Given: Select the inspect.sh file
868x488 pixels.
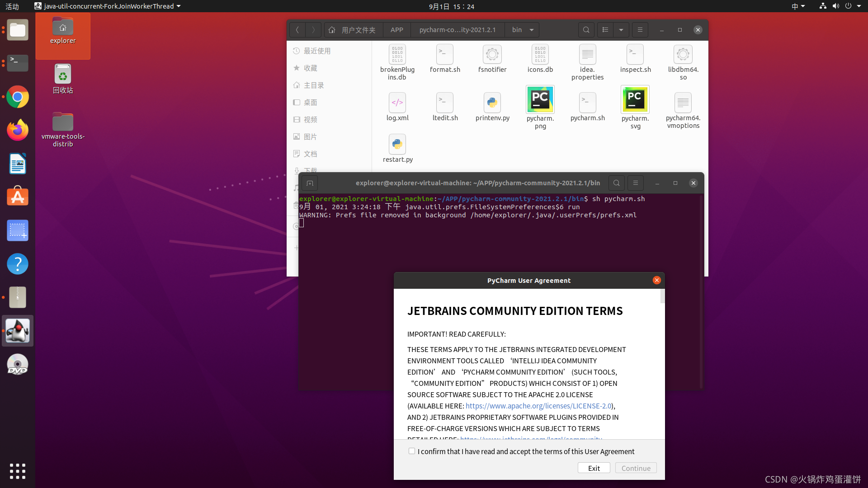Looking at the screenshot, I should click(x=635, y=59).
